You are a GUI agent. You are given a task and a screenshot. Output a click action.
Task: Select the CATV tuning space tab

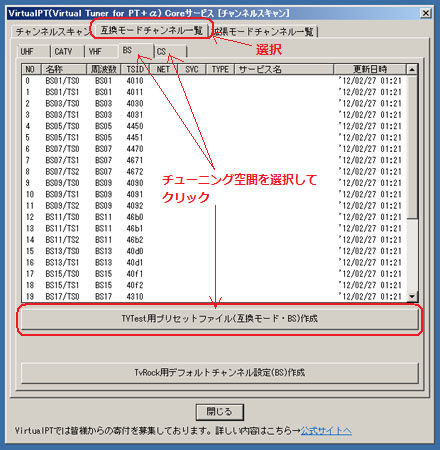click(x=67, y=52)
